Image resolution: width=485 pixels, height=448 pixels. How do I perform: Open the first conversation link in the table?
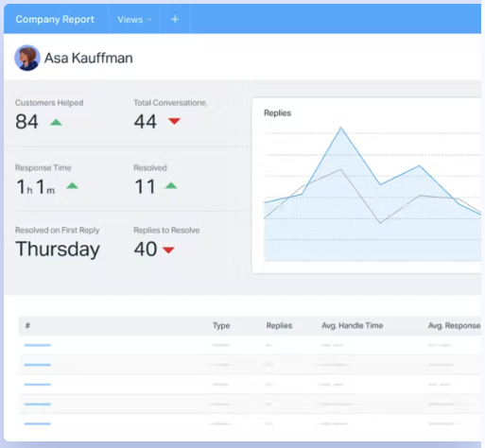pos(38,345)
